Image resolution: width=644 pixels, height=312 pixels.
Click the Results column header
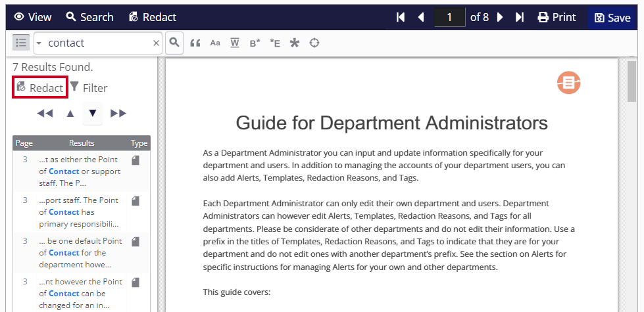tap(82, 143)
